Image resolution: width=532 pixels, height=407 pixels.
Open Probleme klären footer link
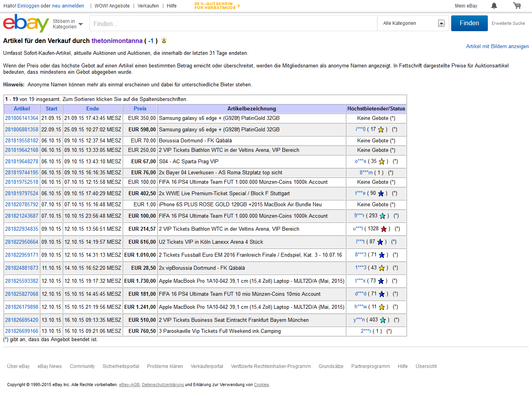tap(165, 366)
